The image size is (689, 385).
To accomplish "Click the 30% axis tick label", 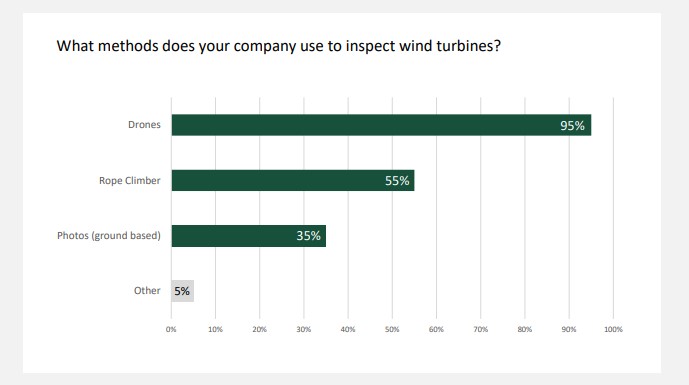I will pos(304,329).
